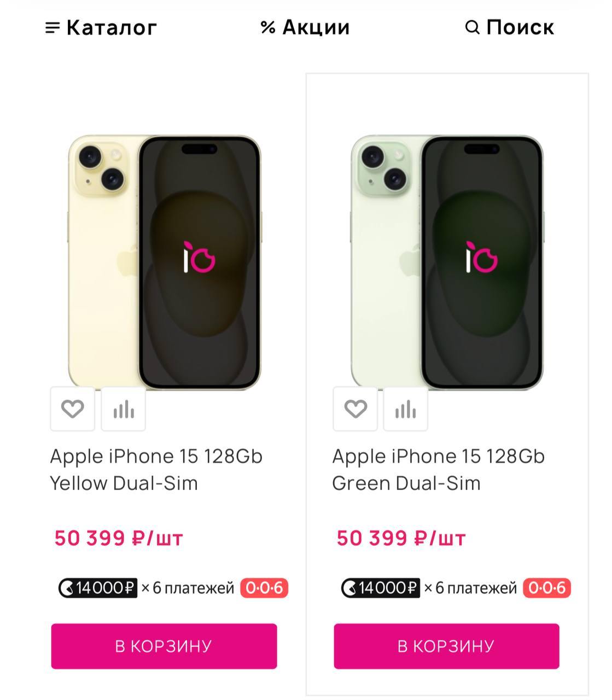Click the magnifying glass search icon
Screen dimensions: 612x700
(472, 27)
